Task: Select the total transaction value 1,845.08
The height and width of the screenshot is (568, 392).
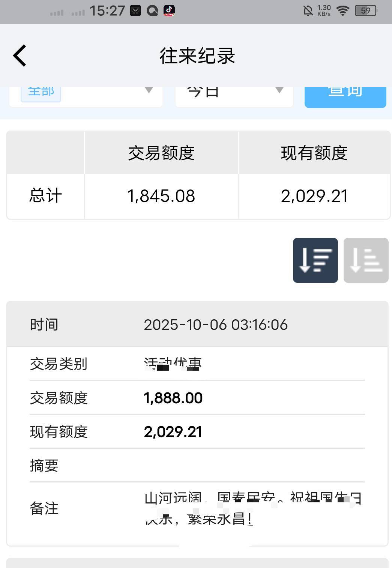Action: tap(161, 196)
